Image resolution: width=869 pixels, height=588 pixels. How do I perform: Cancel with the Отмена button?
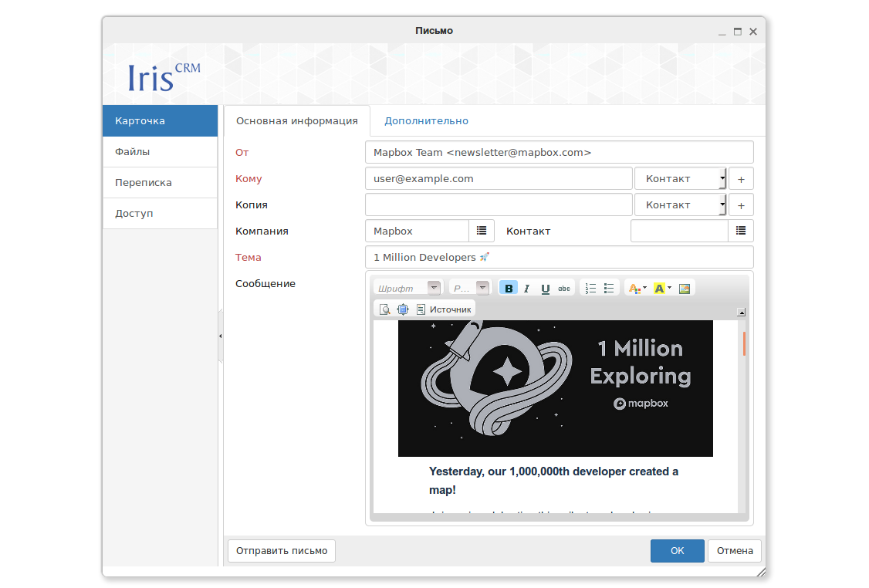pyautogui.click(x=734, y=551)
